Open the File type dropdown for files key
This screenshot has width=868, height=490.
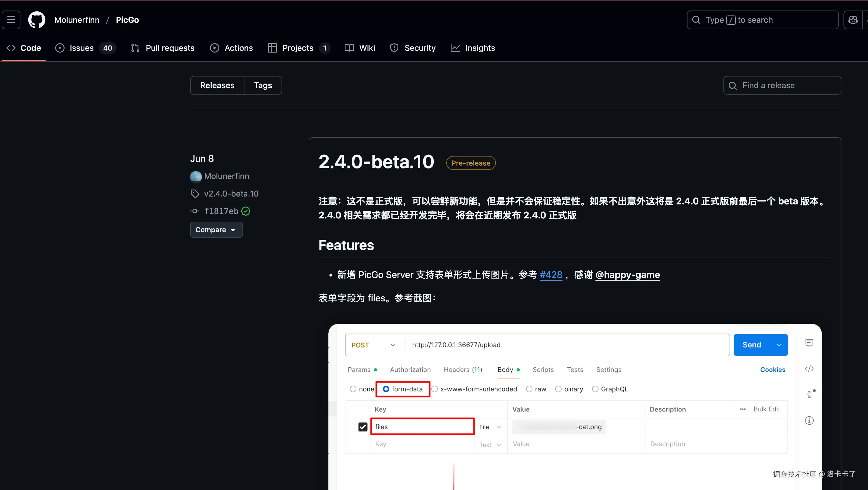tap(490, 427)
